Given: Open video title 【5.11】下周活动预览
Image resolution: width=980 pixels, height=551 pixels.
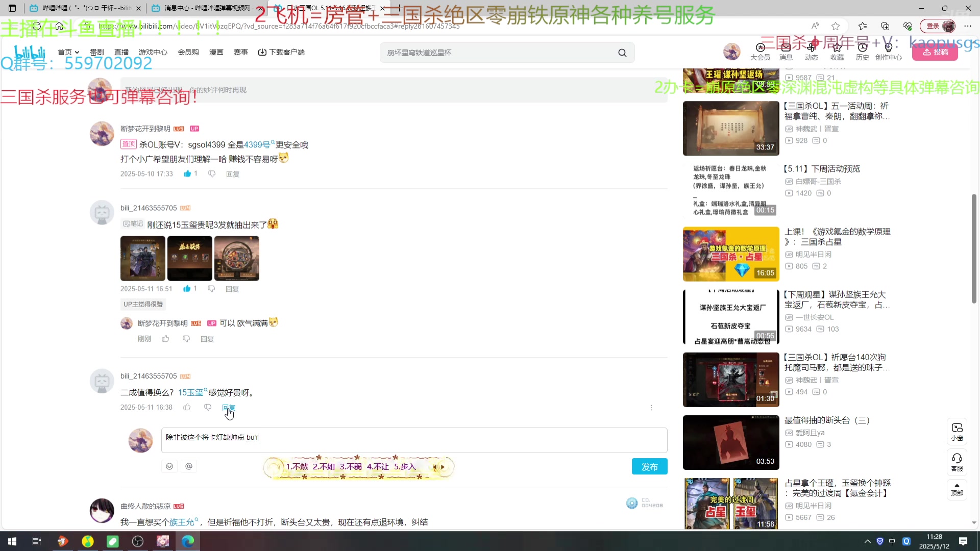Looking at the screenshot, I should coord(822,169).
